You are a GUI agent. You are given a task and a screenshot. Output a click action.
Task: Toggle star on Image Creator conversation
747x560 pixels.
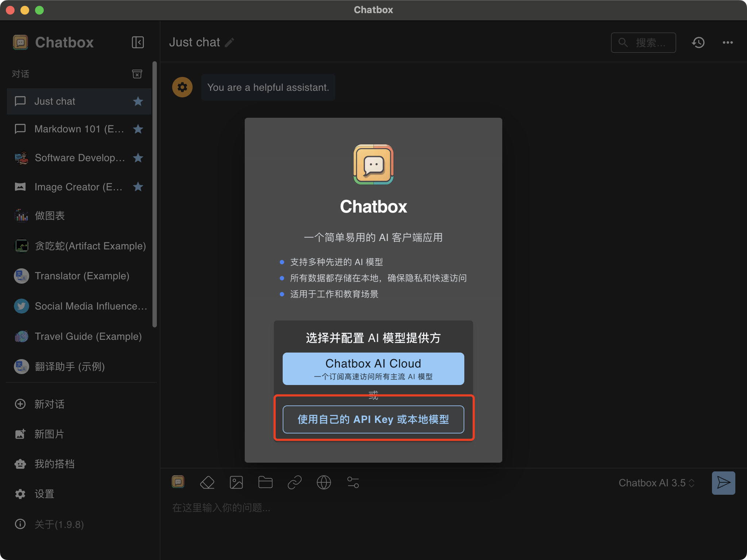pos(138,187)
